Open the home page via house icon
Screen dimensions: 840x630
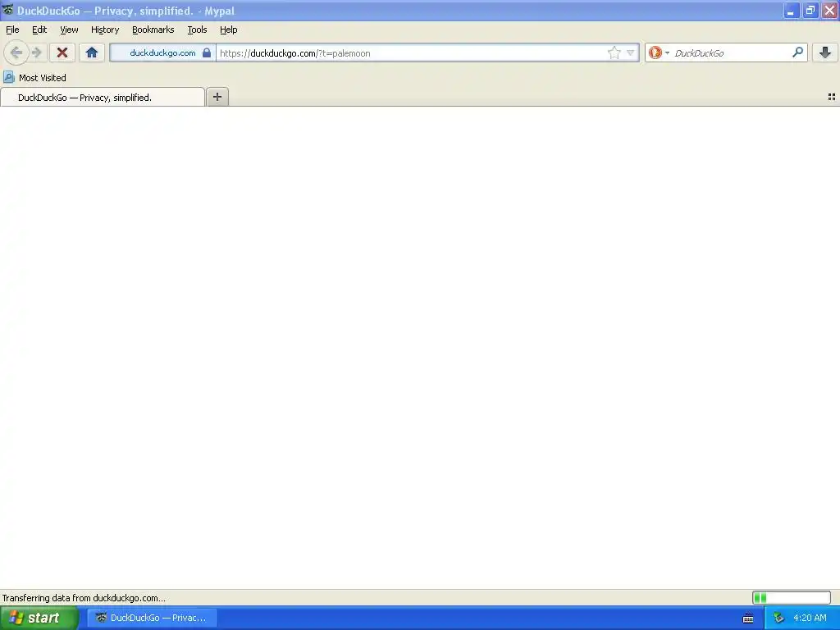(92, 52)
